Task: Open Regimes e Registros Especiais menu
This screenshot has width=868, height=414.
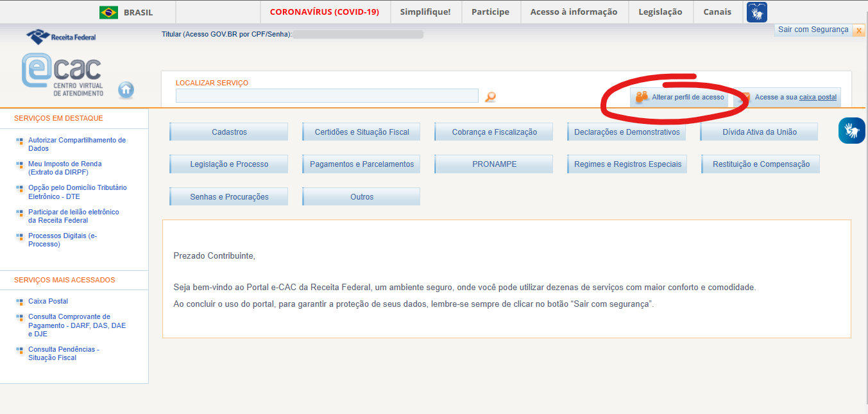Action: coord(627,164)
